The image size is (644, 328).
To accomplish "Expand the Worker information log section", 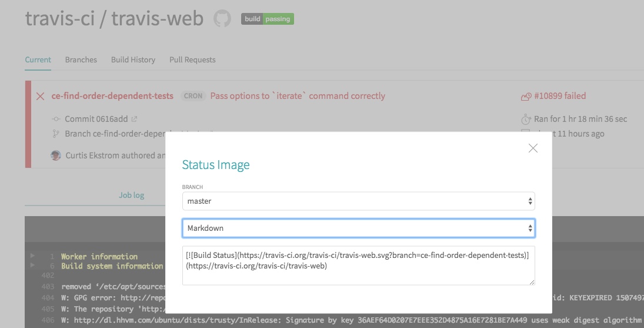I will 32,257.
